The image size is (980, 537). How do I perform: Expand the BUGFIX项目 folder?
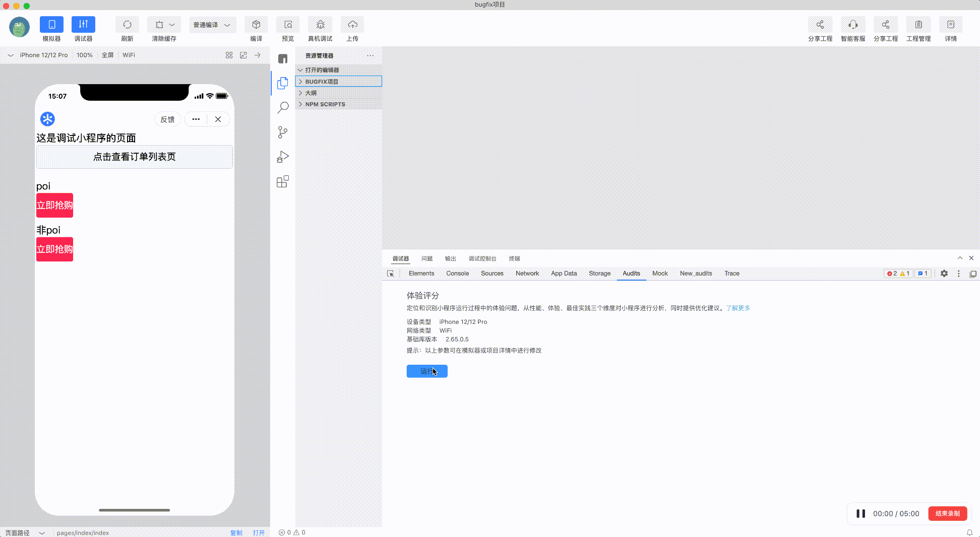pyautogui.click(x=339, y=82)
